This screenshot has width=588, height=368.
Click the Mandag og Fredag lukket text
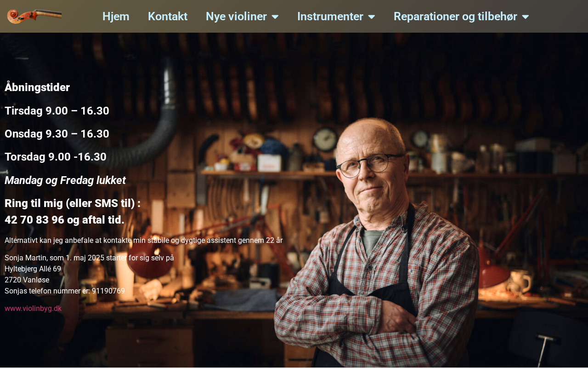(x=65, y=180)
